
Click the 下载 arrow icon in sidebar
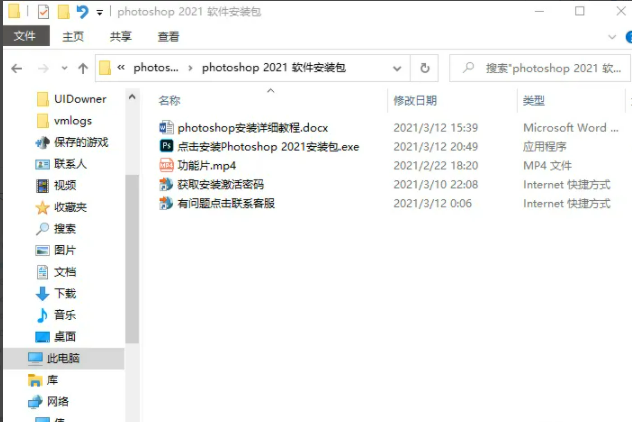(x=42, y=294)
